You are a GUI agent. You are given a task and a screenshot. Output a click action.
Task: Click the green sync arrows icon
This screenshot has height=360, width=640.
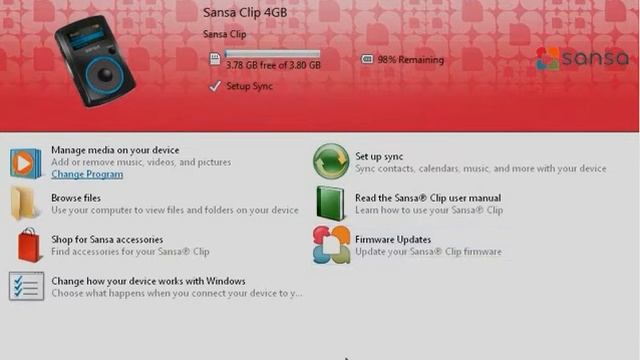(x=331, y=161)
